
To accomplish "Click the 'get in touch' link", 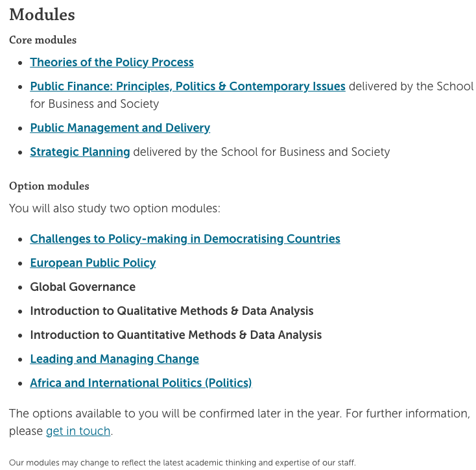I will [x=78, y=431].
